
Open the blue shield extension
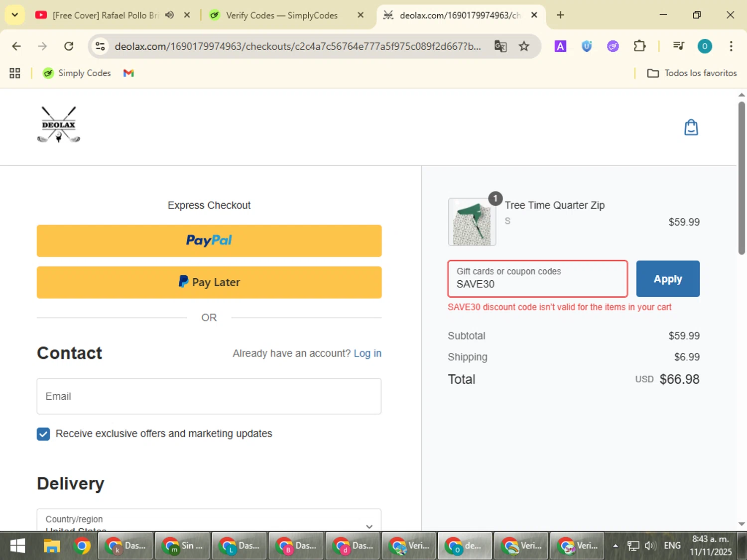(x=587, y=46)
